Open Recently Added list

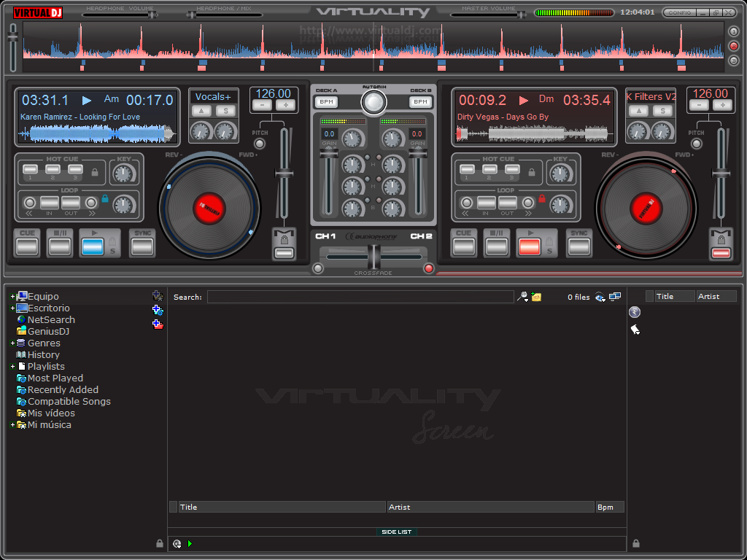(63, 389)
